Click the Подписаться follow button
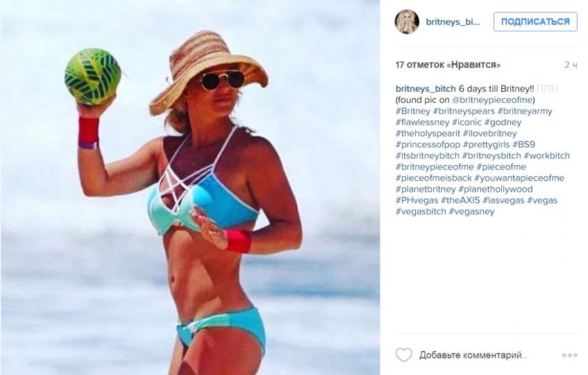The image size is (588, 375). (535, 22)
